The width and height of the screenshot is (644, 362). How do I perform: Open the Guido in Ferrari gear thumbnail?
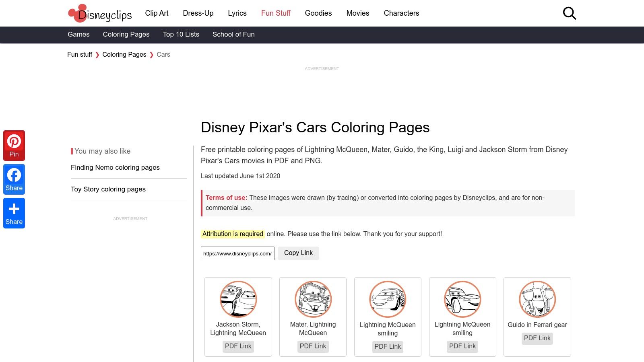click(x=537, y=299)
